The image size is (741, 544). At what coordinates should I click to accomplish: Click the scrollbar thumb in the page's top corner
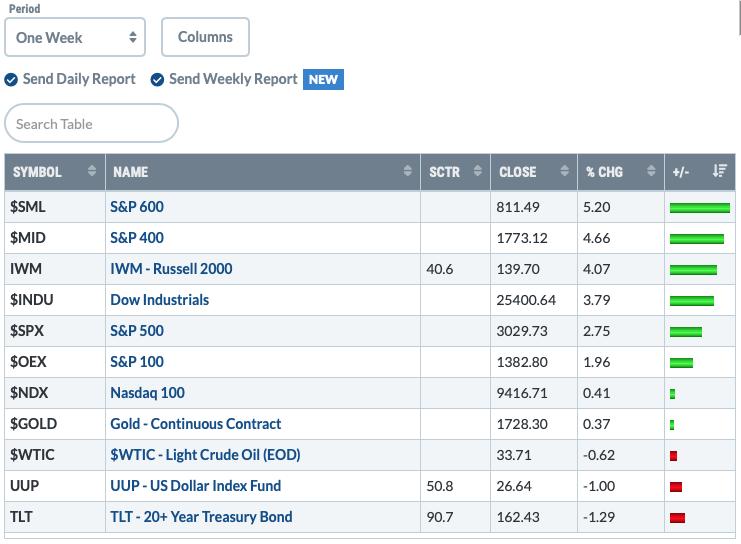point(739,17)
